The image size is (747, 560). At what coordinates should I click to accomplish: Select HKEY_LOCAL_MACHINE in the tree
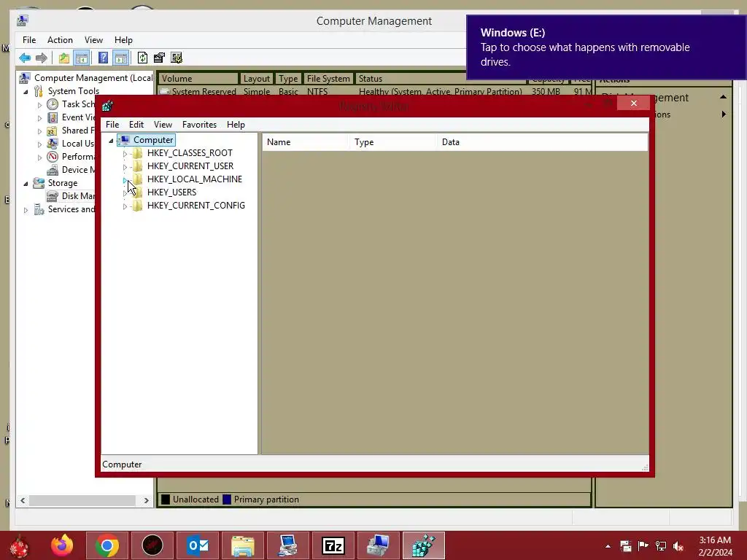click(194, 179)
